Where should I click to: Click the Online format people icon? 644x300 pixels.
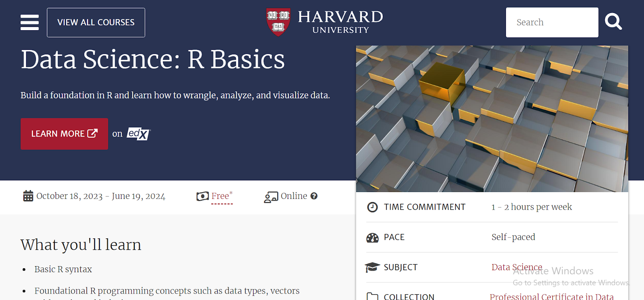click(270, 197)
